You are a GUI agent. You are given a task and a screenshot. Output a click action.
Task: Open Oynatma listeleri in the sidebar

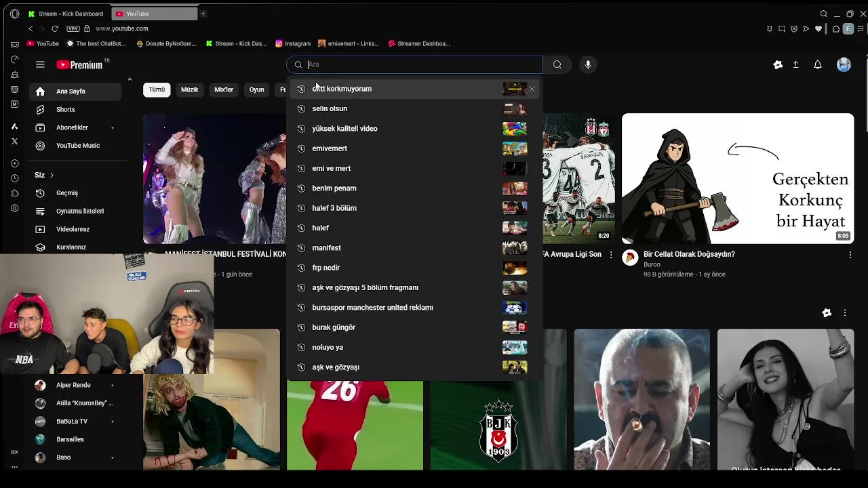(x=75, y=211)
